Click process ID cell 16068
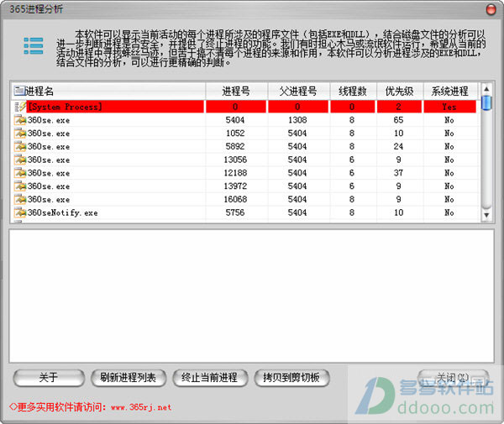 pos(235,200)
